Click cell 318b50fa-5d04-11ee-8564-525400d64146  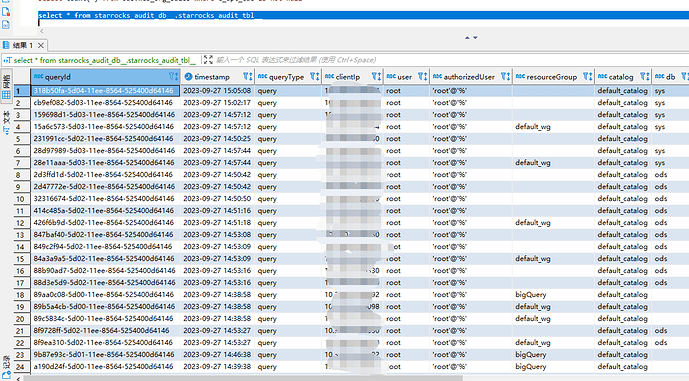pyautogui.click(x=105, y=91)
